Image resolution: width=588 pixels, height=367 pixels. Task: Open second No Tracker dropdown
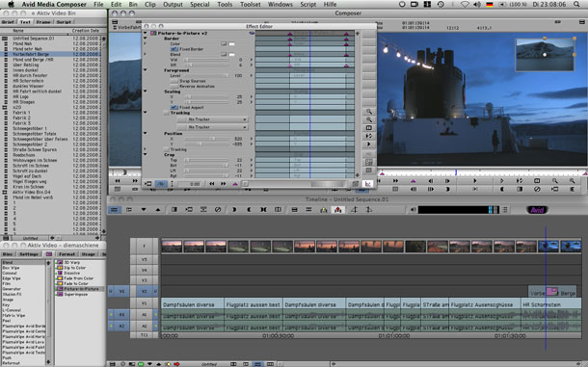(x=213, y=127)
